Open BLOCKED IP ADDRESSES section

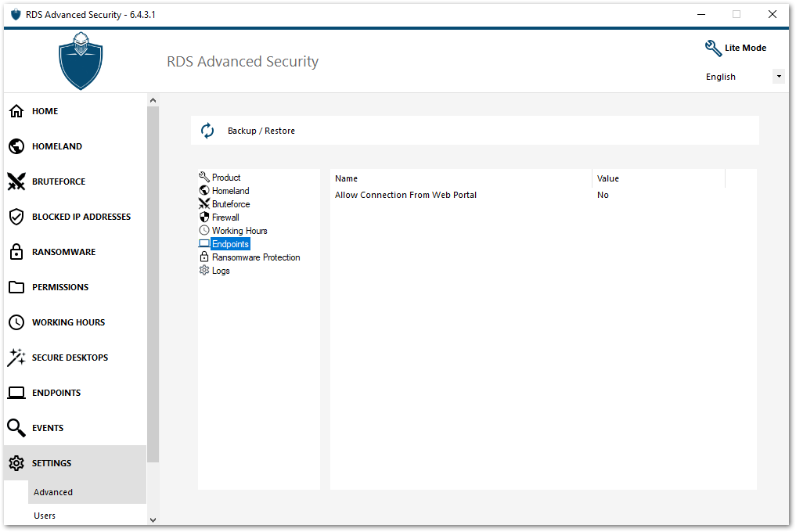75,217
